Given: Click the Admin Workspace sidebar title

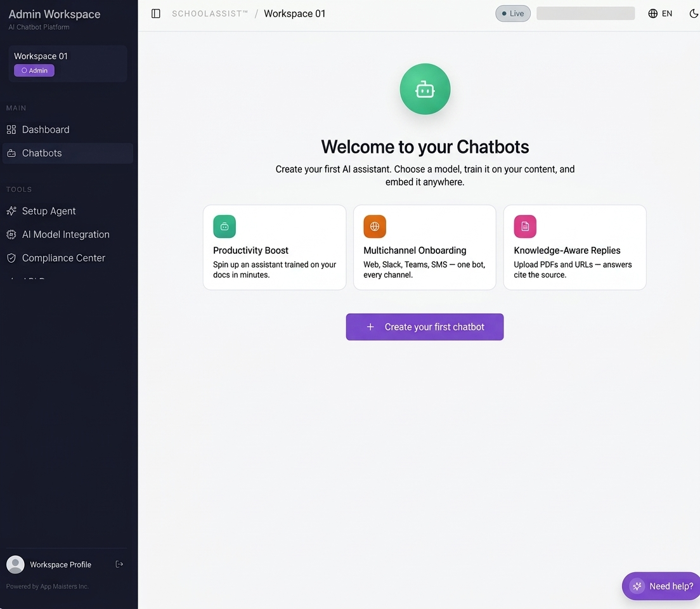Looking at the screenshot, I should [55, 15].
